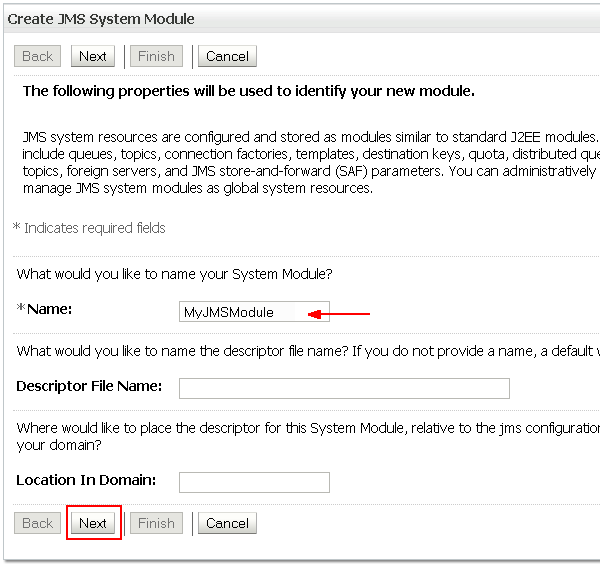Click the Create JMS System Module title

pyautogui.click(x=101, y=19)
